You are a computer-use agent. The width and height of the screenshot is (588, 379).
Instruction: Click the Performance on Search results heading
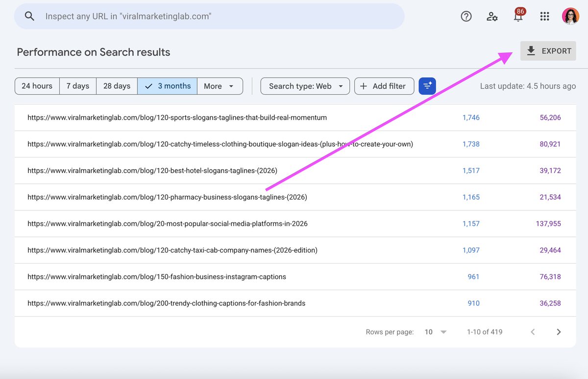click(x=94, y=52)
